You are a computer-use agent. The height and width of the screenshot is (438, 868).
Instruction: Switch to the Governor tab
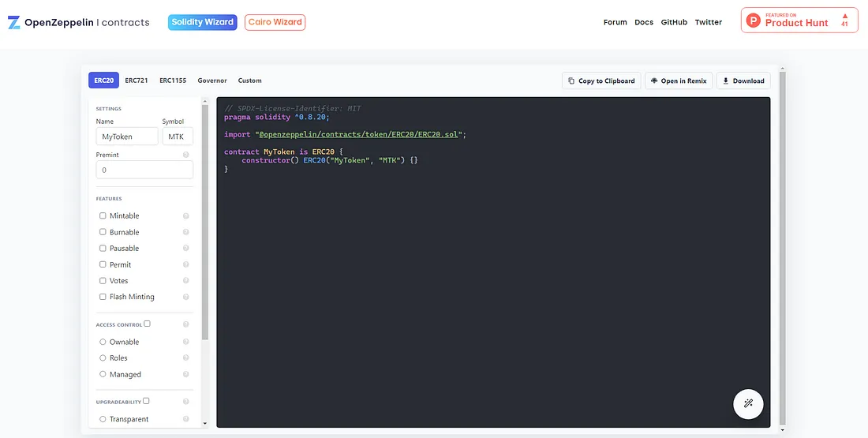[x=212, y=80]
